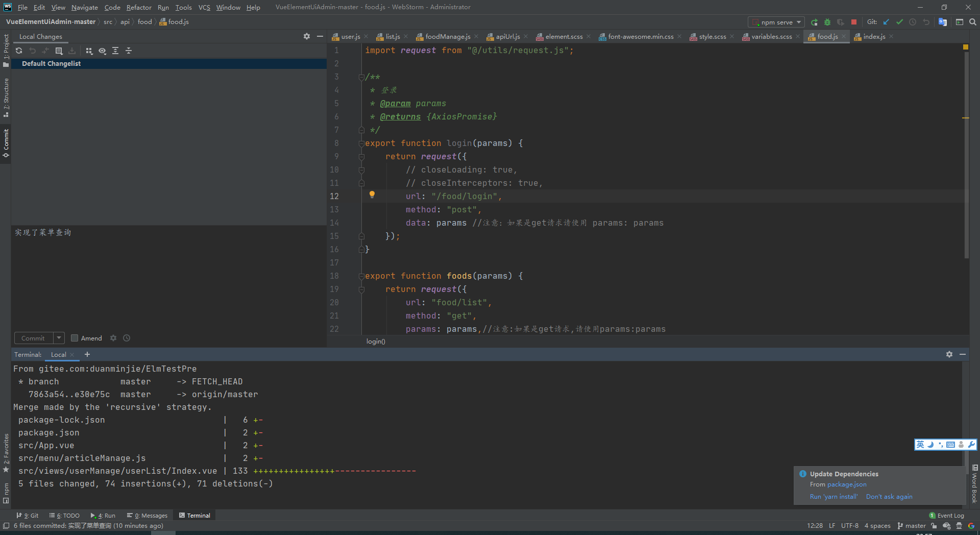Collapse the doc comment fold at line 3

tap(361, 77)
